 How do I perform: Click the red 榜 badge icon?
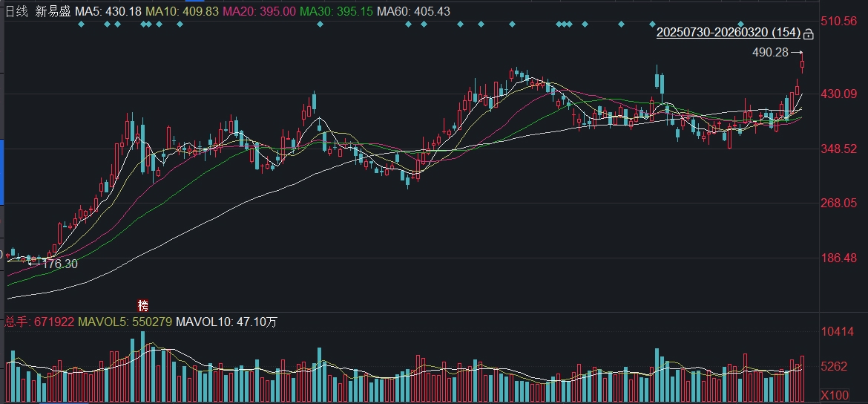[x=143, y=305]
